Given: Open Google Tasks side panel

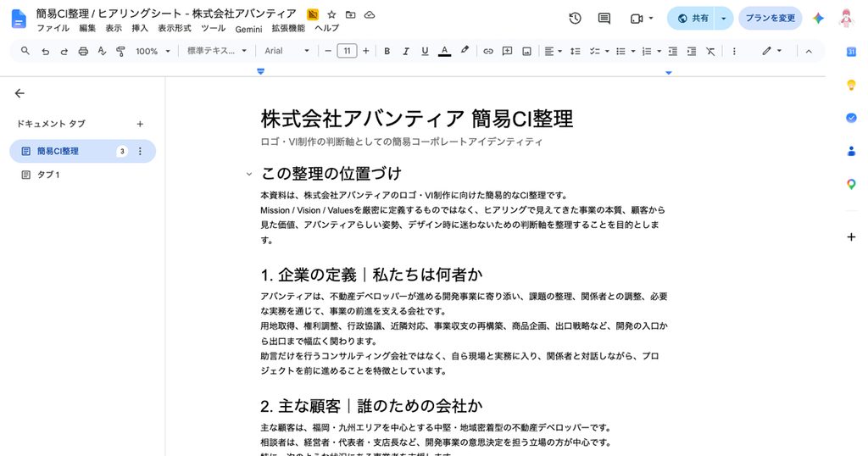Looking at the screenshot, I should tap(851, 117).
